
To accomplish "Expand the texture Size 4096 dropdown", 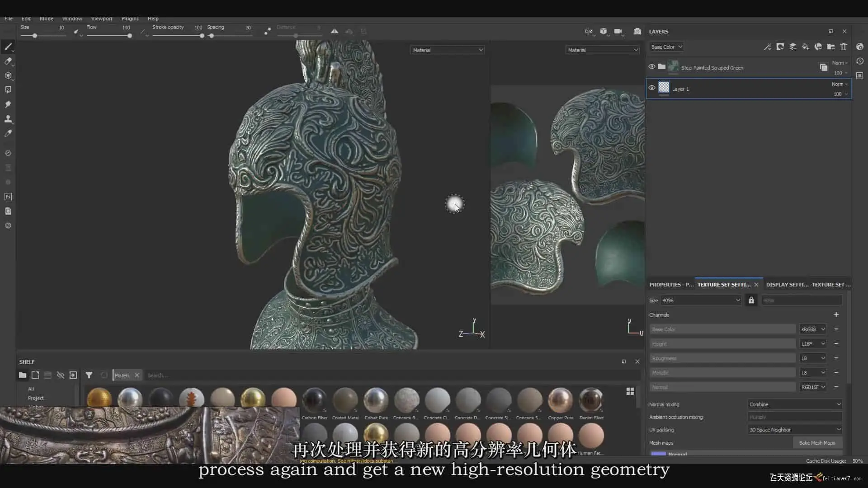I will pos(701,300).
